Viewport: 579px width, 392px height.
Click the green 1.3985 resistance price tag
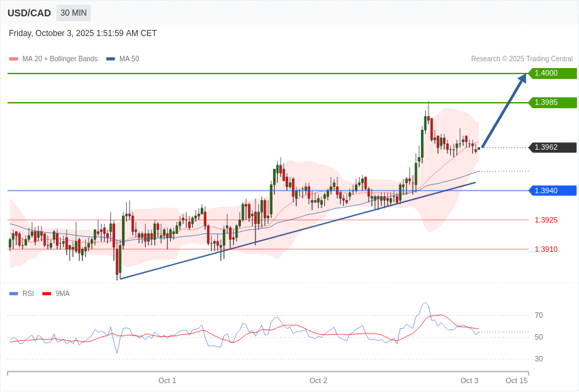coord(552,103)
